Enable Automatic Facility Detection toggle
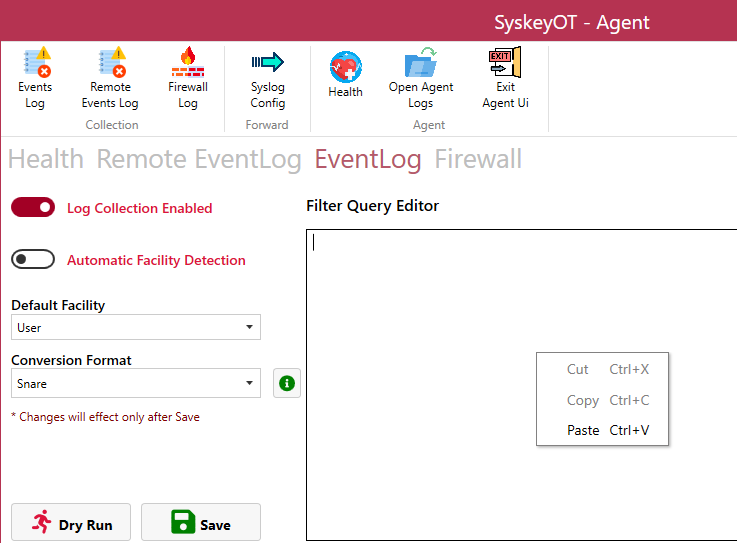The image size is (737, 543). coord(33,260)
